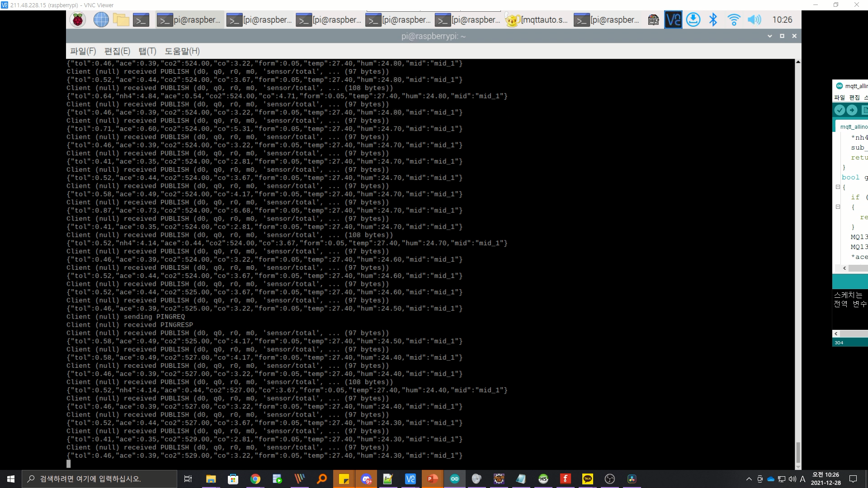This screenshot has width=868, height=488.
Task: Open 편집 menu in Arduino window
Action: coord(854,98)
